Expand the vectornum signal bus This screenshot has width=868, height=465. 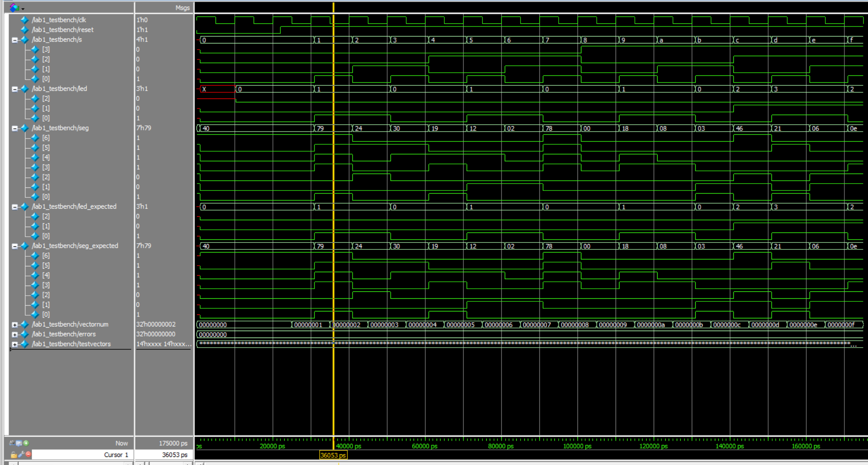[x=15, y=324]
